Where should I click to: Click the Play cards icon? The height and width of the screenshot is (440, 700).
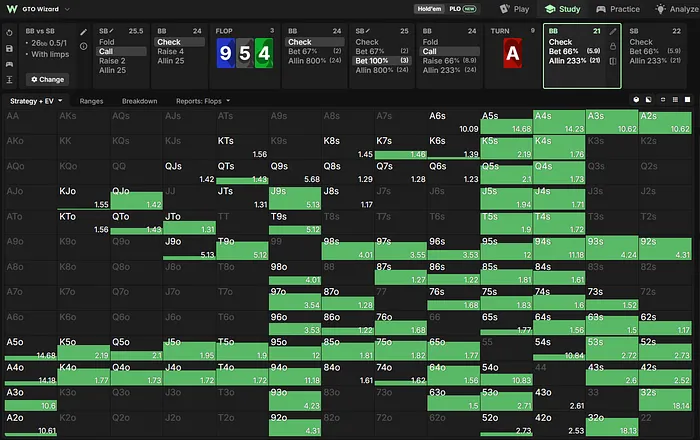[x=504, y=9]
